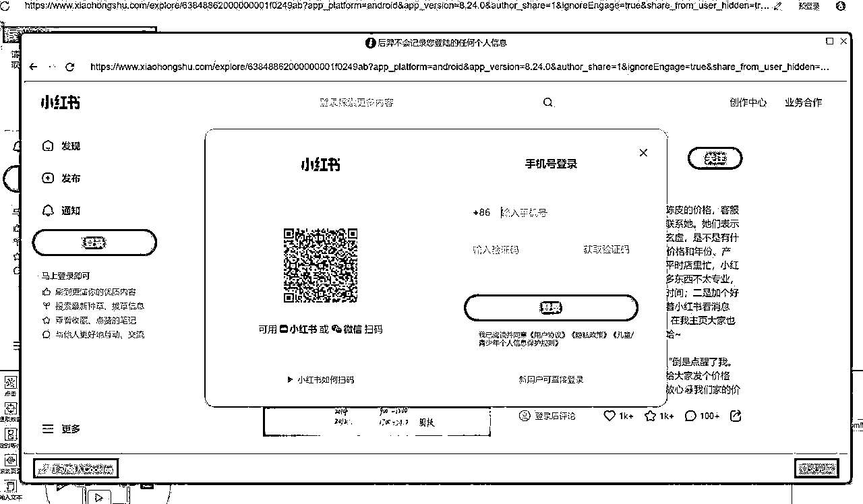Click 与他人更好地互动、交流 benefit text
Image resolution: width=863 pixels, height=504 pixels.
tap(100, 334)
